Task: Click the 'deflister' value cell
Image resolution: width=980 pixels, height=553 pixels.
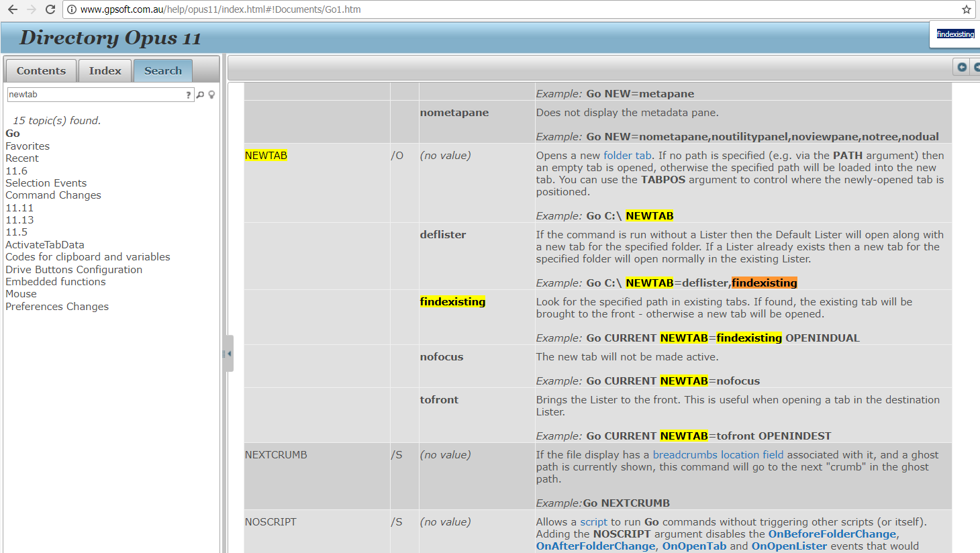Action: click(x=443, y=235)
